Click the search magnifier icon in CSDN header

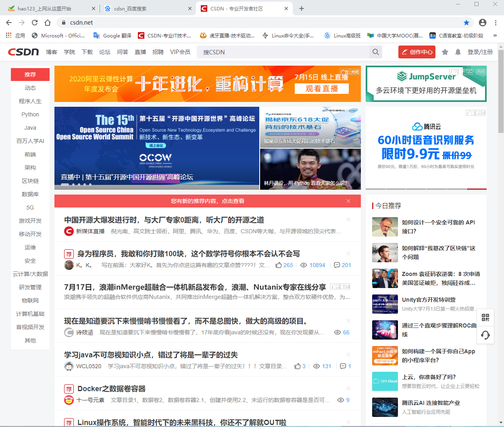[376, 52]
